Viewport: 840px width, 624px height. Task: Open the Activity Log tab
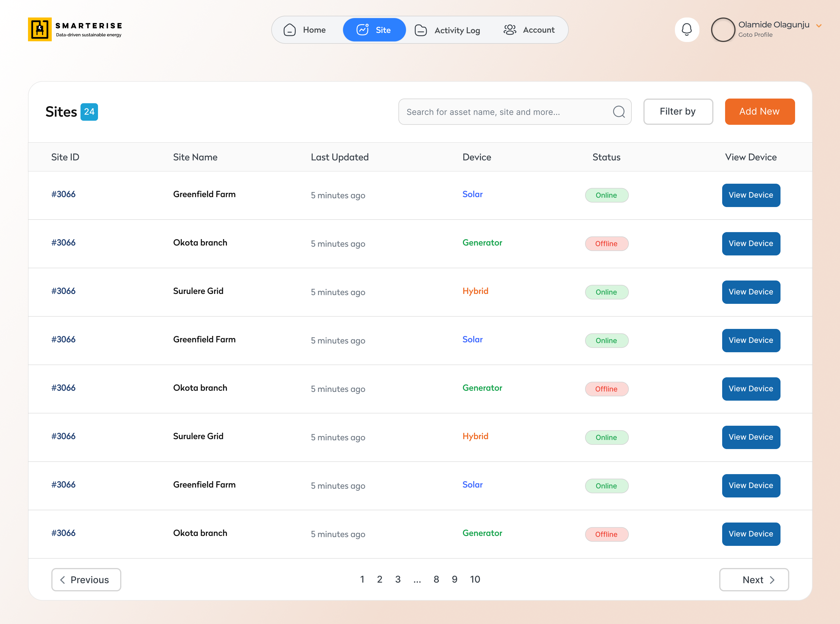click(447, 30)
